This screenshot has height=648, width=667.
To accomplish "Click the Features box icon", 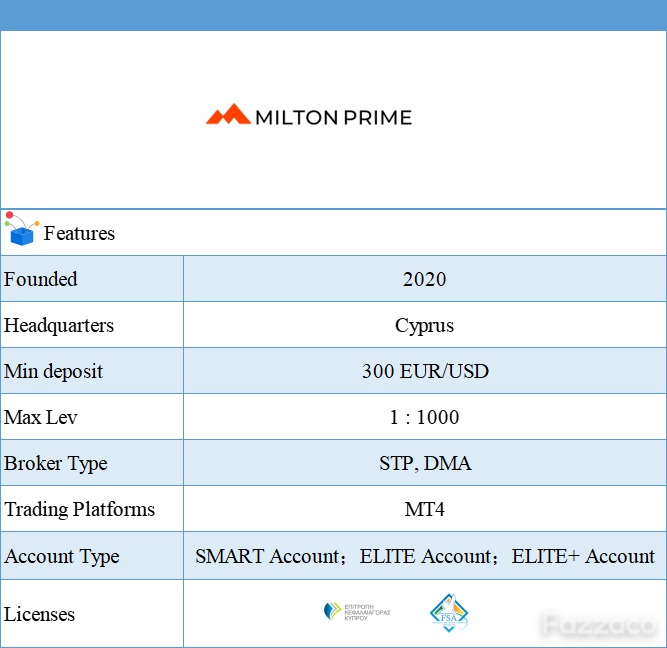I will click(x=22, y=229).
